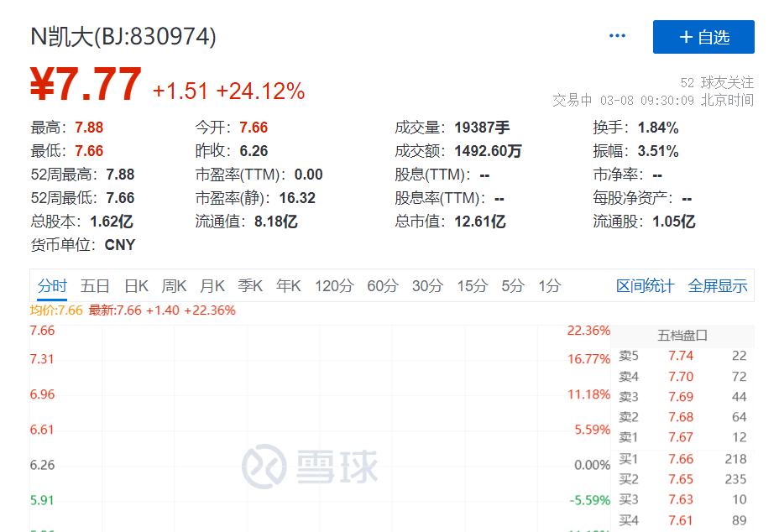This screenshot has height=532, width=779.
Task: Click the 市盈率(静) value 16.32
Action: (x=297, y=198)
